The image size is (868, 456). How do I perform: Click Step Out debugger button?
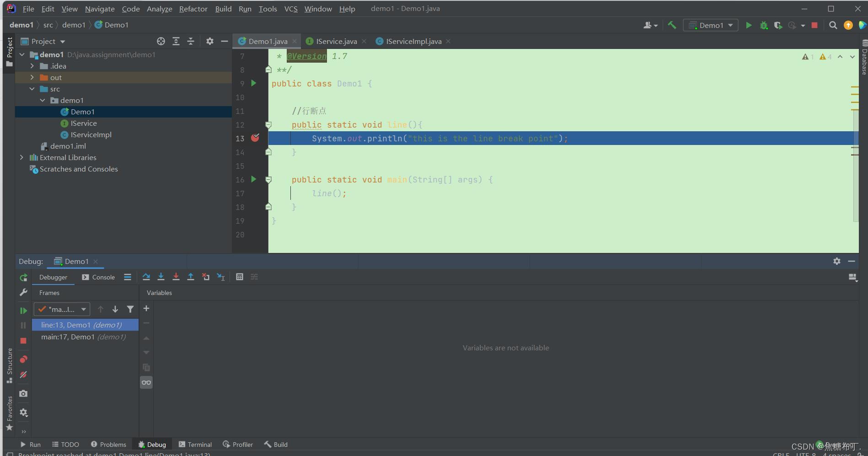191,277
